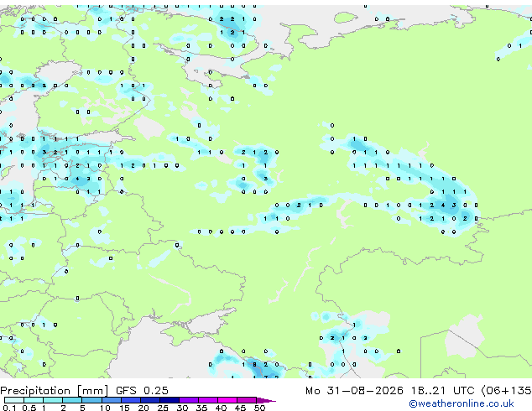Click the legend scale label 0.1
This screenshot has width=532, height=411.
pyautogui.click(x=9, y=408)
